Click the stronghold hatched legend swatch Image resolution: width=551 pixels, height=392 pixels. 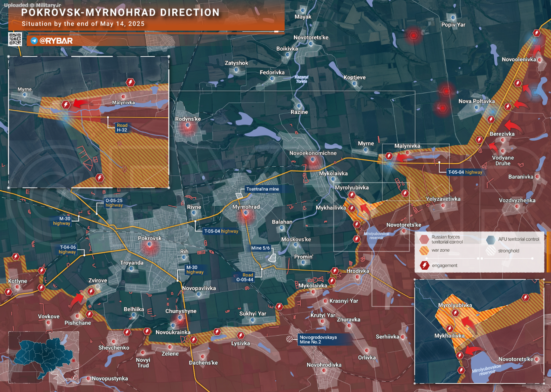tap(490, 250)
